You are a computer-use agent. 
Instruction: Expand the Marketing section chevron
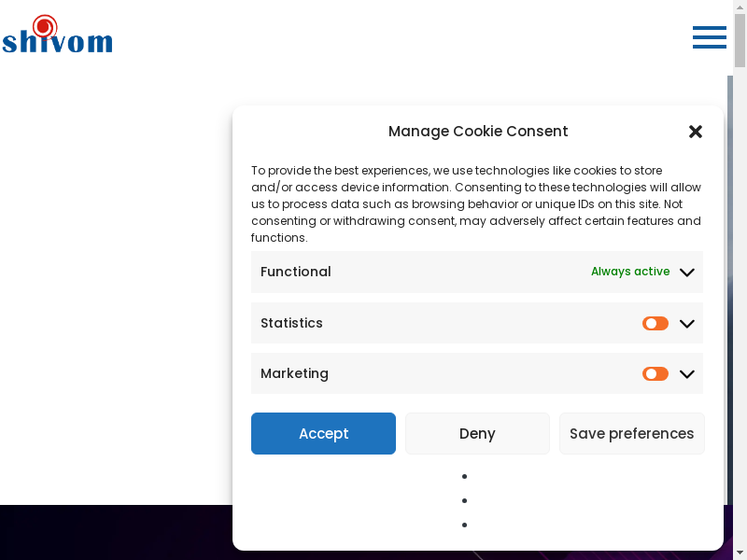tap(687, 374)
